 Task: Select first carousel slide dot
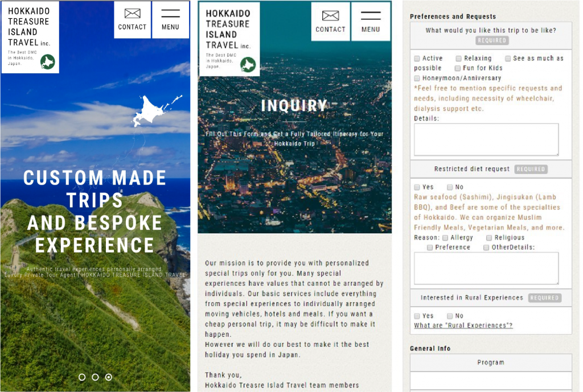[82, 377]
